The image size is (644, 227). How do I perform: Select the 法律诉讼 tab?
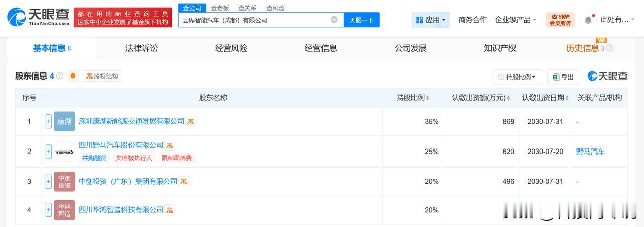[142, 48]
